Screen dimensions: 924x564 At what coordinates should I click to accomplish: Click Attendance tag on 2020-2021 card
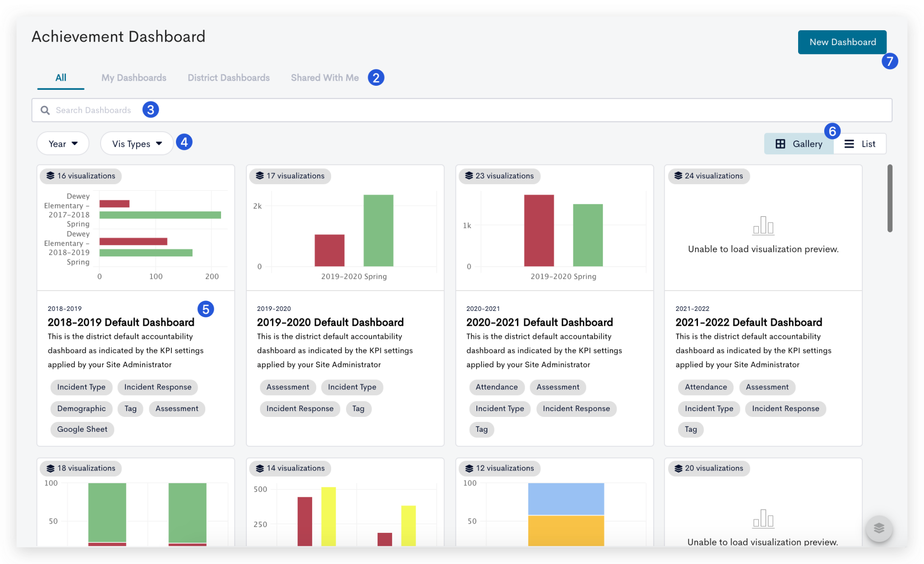[x=497, y=387]
